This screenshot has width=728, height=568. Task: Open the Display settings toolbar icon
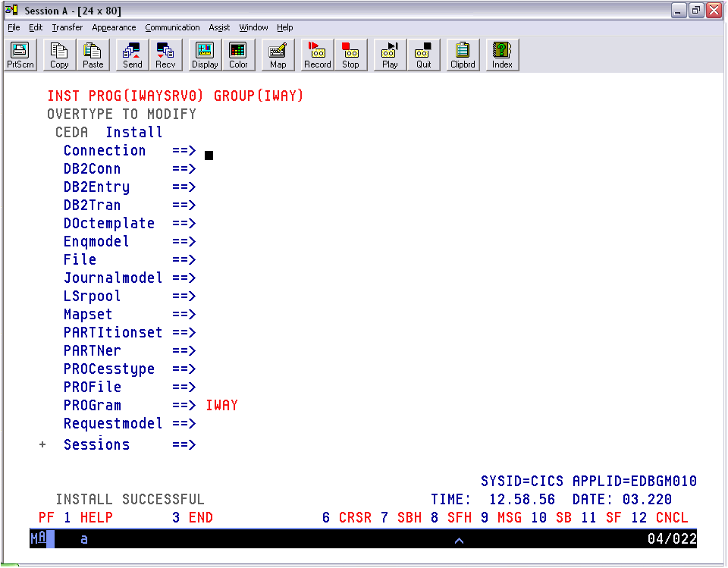point(205,55)
